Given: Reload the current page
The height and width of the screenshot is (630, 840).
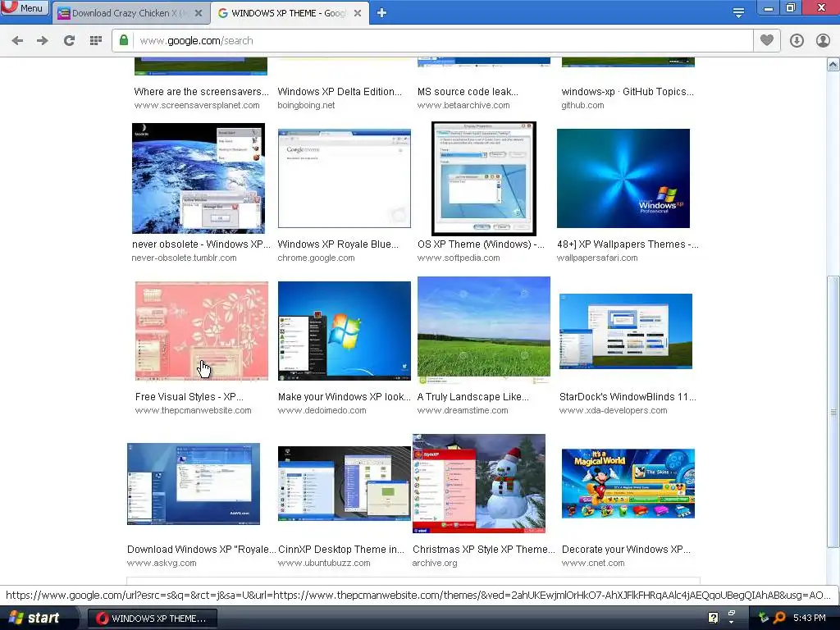Looking at the screenshot, I should point(69,41).
